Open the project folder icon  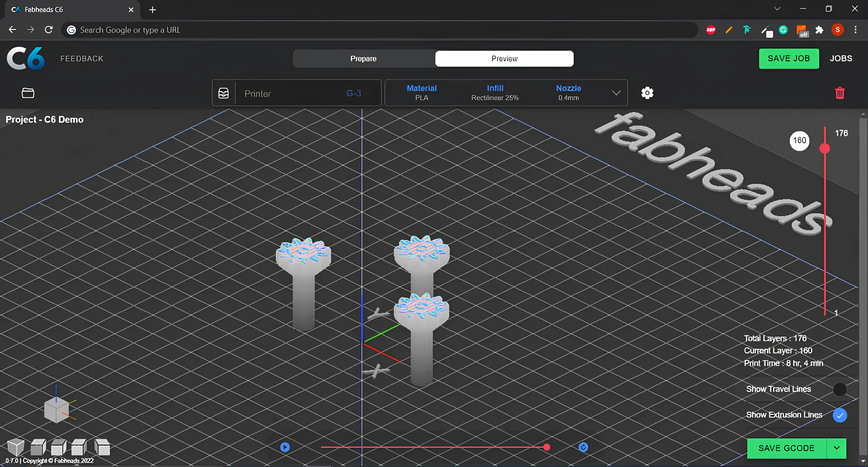click(28, 93)
